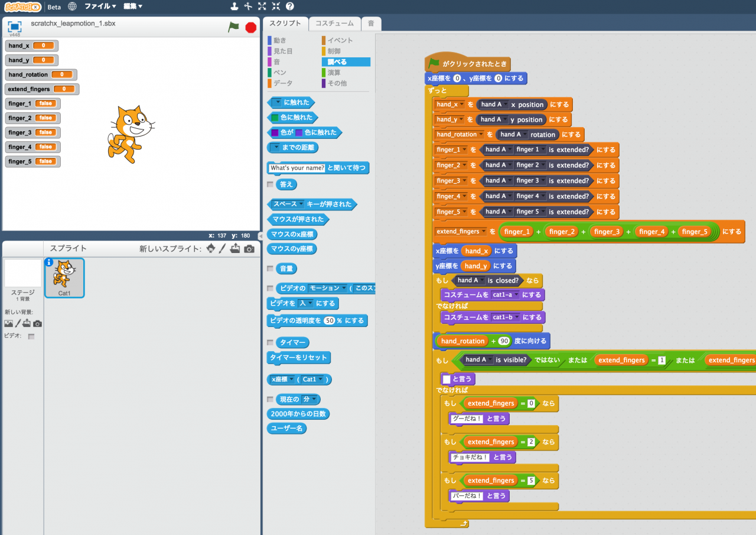Enable the 音量 stage monitor checkbox
Screen dimensions: 756x535
pos(271,268)
